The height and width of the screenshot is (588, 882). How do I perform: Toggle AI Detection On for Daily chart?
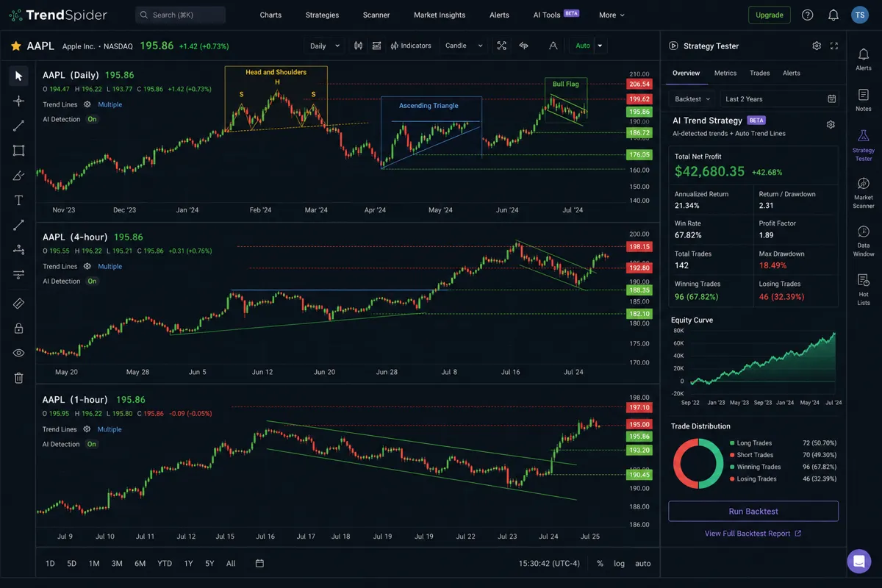(92, 119)
